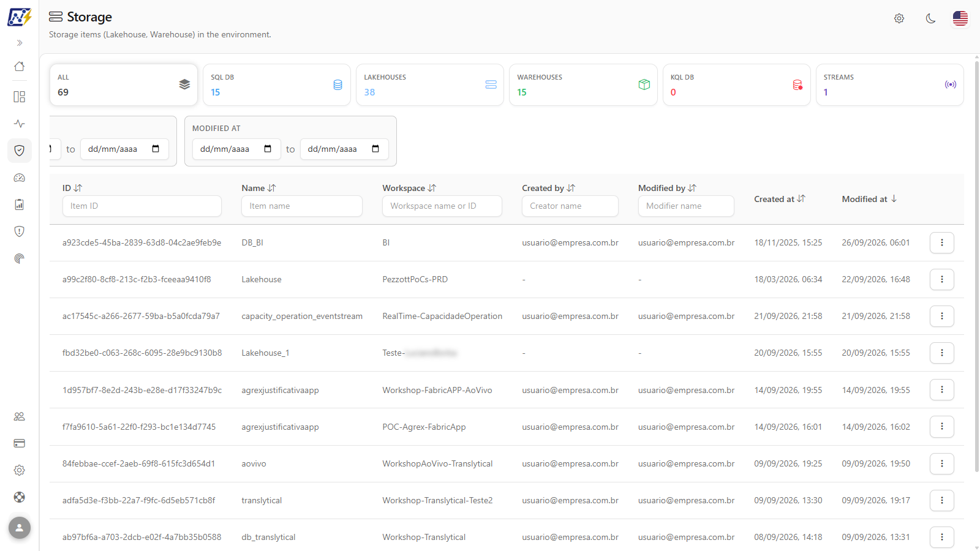Open the user profile avatar
The image size is (980, 551).
pyautogui.click(x=20, y=528)
